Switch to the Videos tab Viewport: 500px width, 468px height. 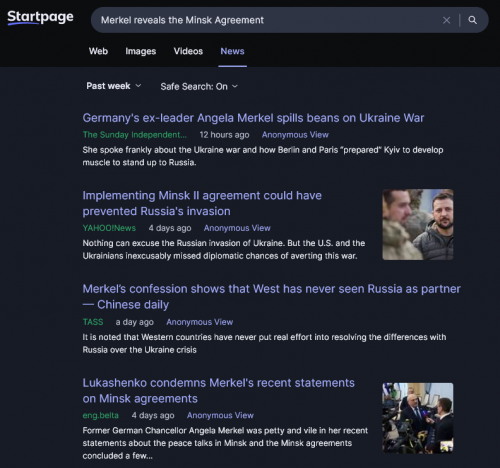[188, 51]
